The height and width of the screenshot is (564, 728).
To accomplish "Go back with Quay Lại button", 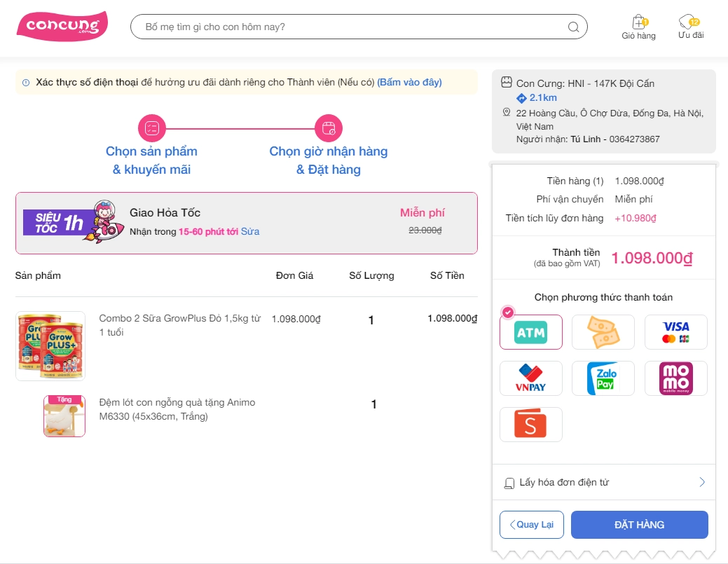I will point(531,525).
